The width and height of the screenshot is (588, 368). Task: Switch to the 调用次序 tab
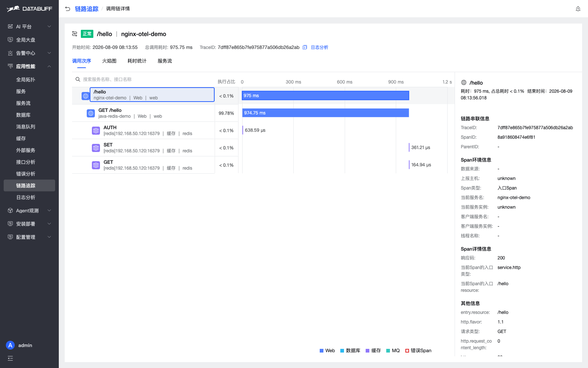[82, 61]
